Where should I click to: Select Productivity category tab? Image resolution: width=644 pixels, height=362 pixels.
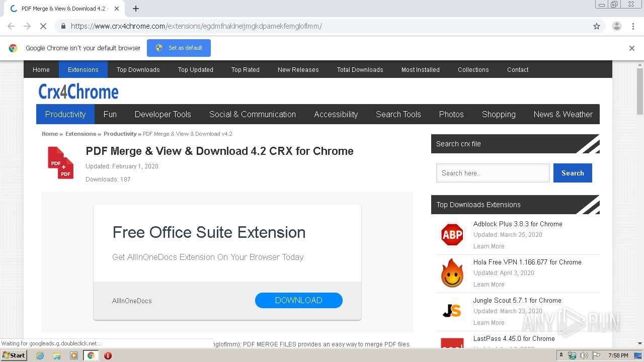65,114
